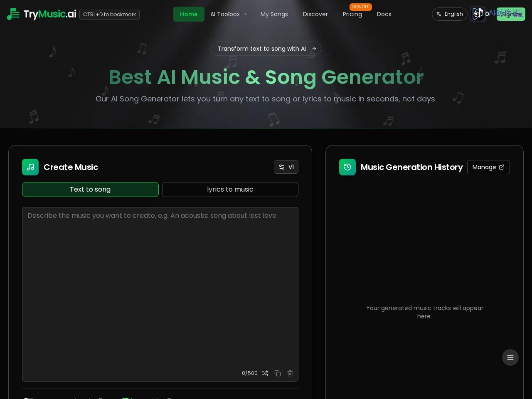Click the trash icon to clear prompt
The width and height of the screenshot is (532, 399).
tap(290, 373)
